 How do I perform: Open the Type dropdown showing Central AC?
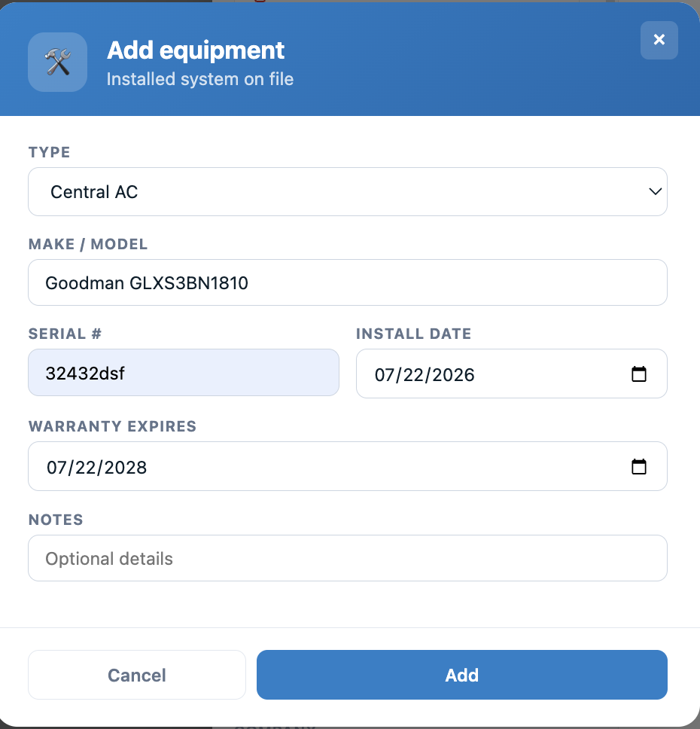[348, 191]
